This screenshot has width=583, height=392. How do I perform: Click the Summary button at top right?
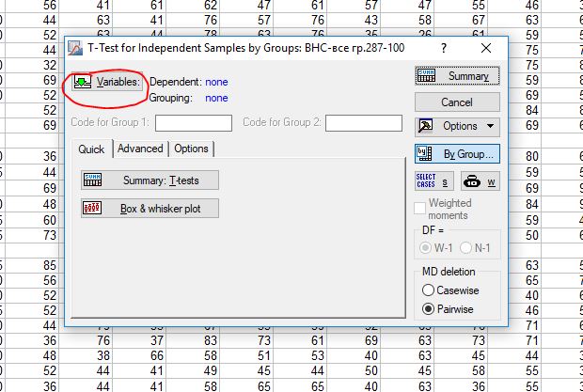click(456, 77)
